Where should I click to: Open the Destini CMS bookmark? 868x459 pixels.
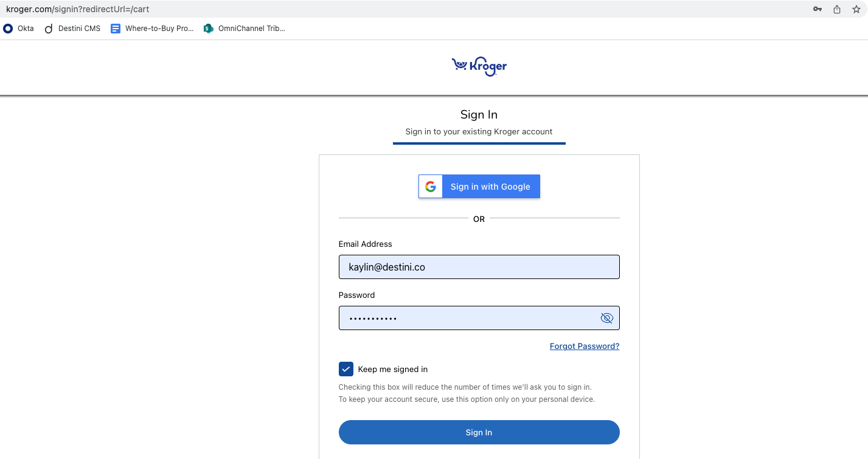coord(72,29)
